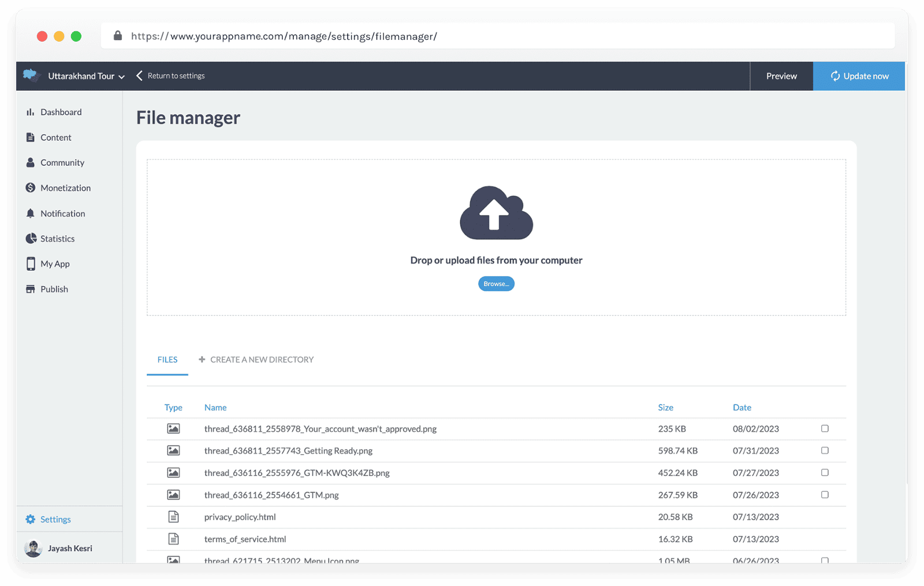Select checkbox for Getting Ready.png file
Screen dimensions: 924x586
click(x=825, y=451)
